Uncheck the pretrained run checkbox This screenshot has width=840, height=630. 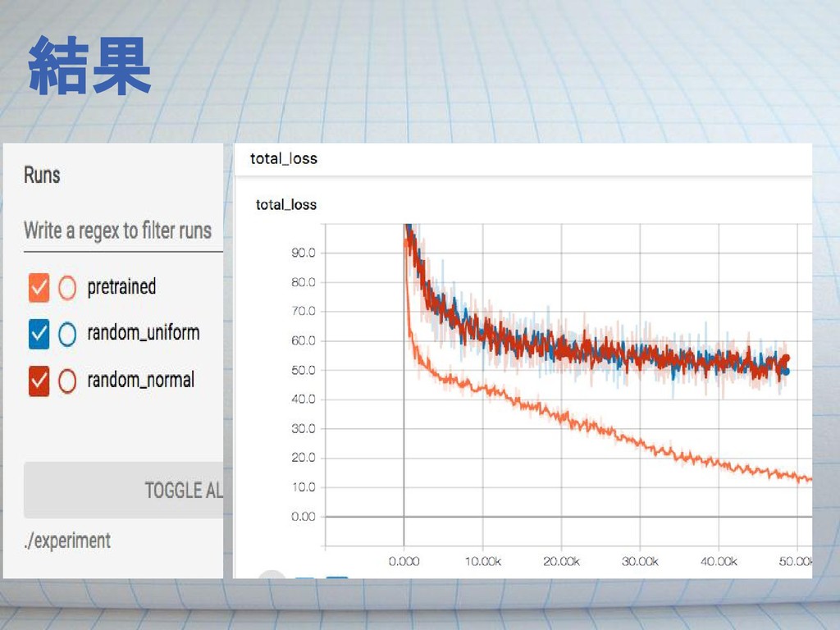(x=39, y=288)
